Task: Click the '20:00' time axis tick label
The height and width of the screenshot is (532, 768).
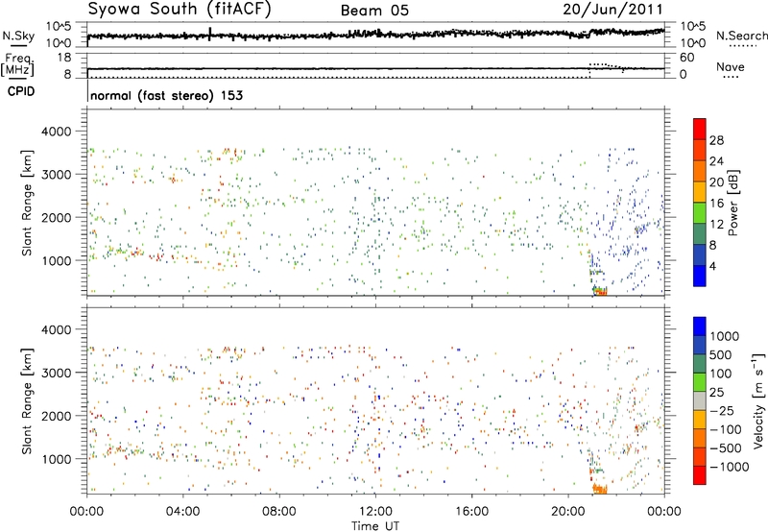Action: click(568, 512)
